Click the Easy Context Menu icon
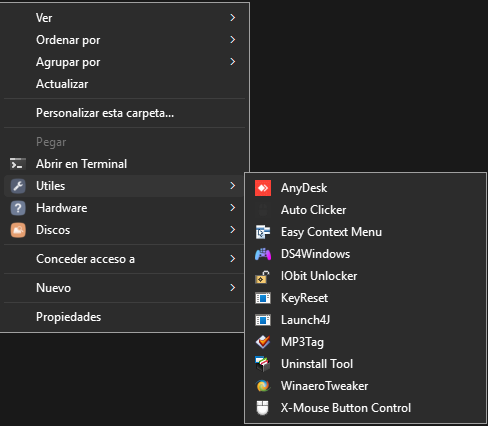Viewport: 488px width, 426px height. tap(263, 232)
